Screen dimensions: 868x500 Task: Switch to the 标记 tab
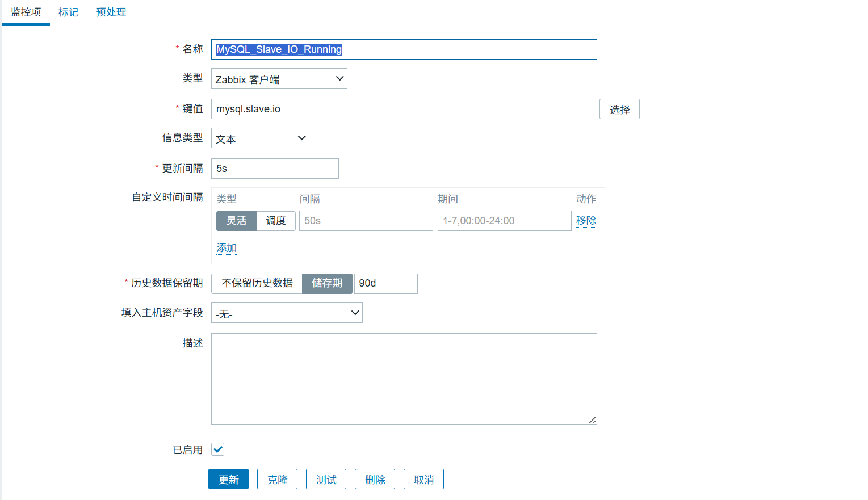68,12
